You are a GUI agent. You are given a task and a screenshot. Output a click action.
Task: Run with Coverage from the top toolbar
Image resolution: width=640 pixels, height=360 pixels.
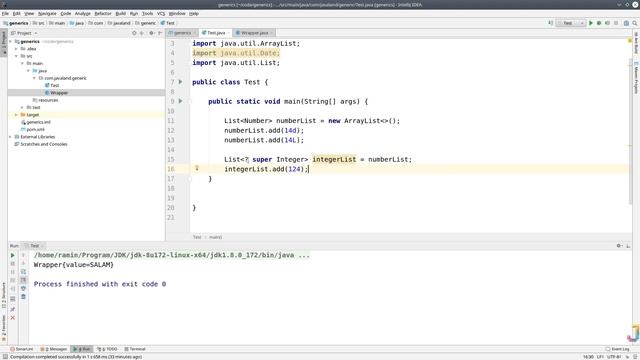click(607, 23)
